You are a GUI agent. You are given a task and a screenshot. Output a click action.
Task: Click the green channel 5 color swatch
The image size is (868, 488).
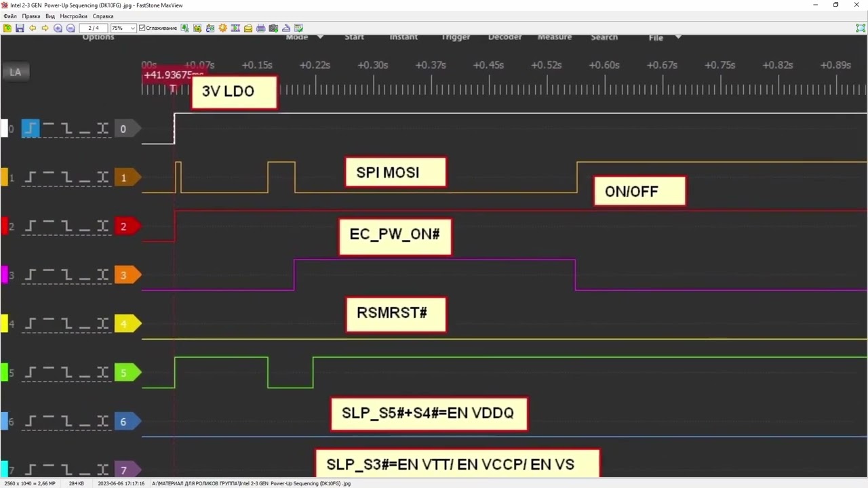click(x=4, y=373)
